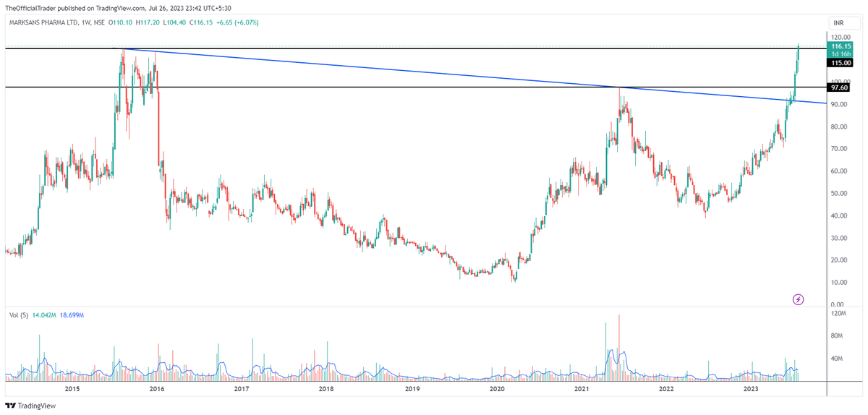Click the 120M volume scale label
Viewport: 868px width, 415px height.
click(840, 314)
